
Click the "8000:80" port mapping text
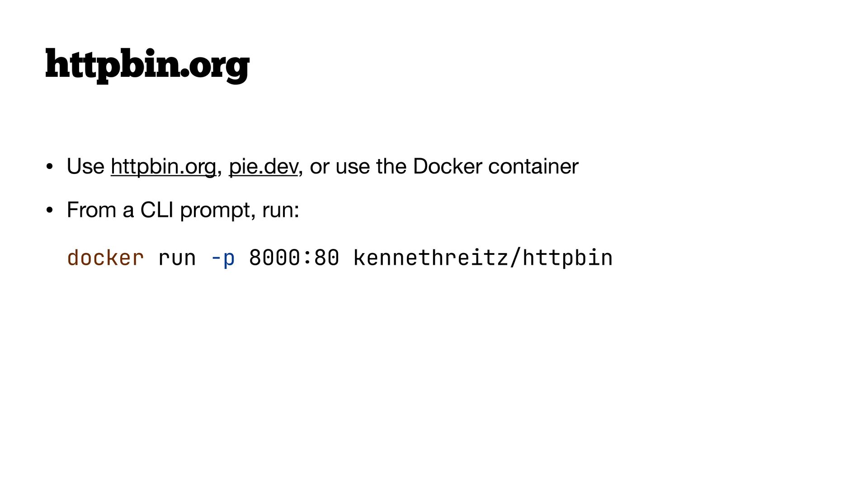pos(294,258)
